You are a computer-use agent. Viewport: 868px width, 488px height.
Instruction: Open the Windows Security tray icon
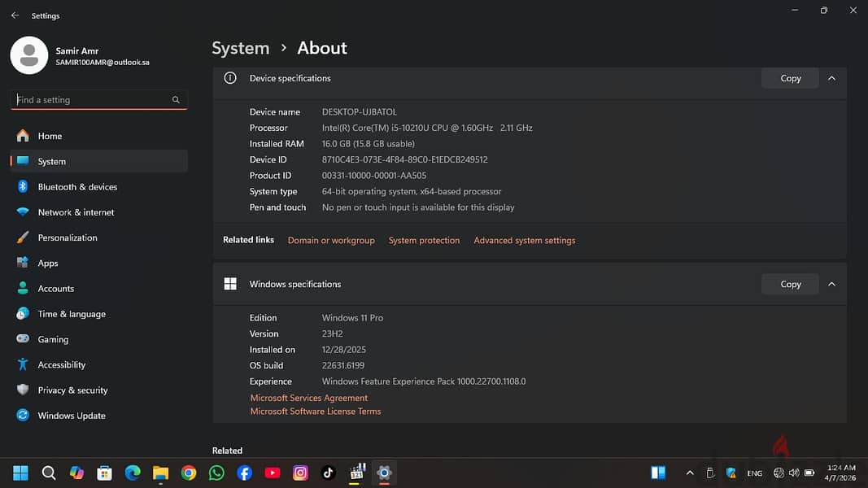click(731, 473)
